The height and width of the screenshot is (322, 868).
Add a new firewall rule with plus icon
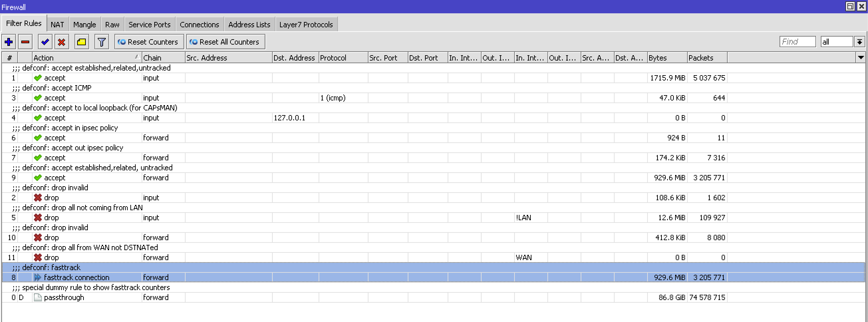(8, 42)
